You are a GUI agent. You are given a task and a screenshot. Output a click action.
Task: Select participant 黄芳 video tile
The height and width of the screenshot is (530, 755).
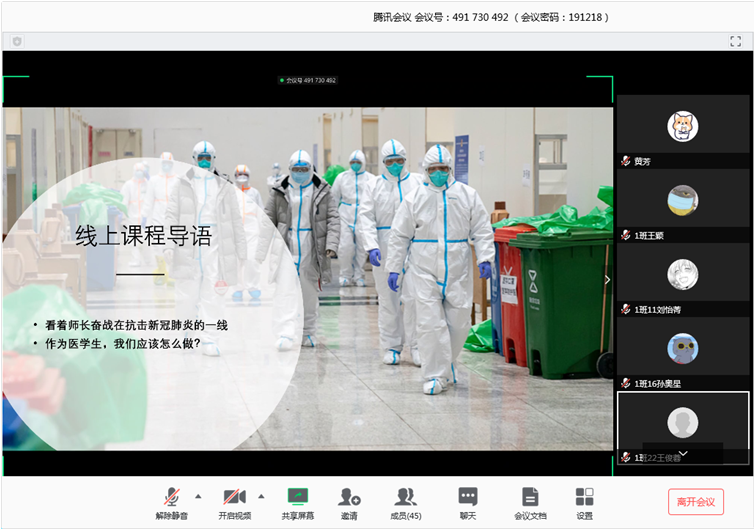682,130
